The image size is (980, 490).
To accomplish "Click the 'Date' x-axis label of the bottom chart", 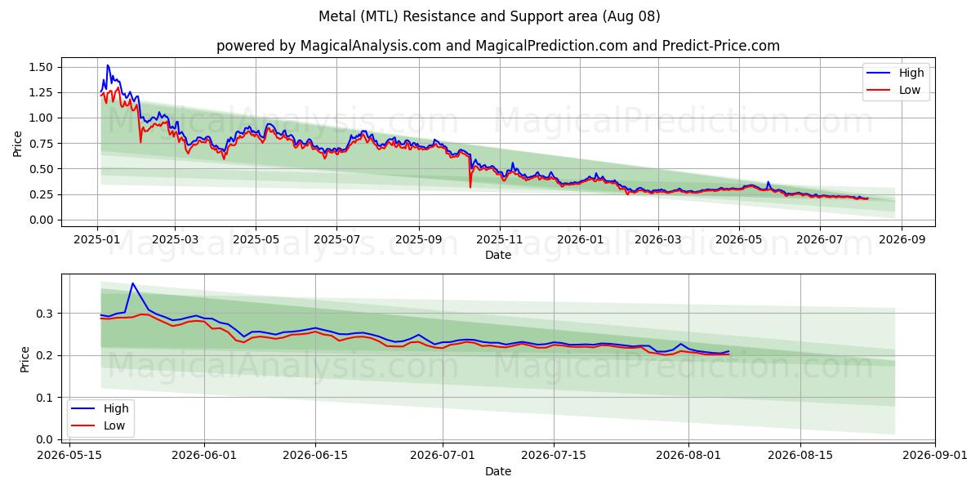I will tap(498, 471).
